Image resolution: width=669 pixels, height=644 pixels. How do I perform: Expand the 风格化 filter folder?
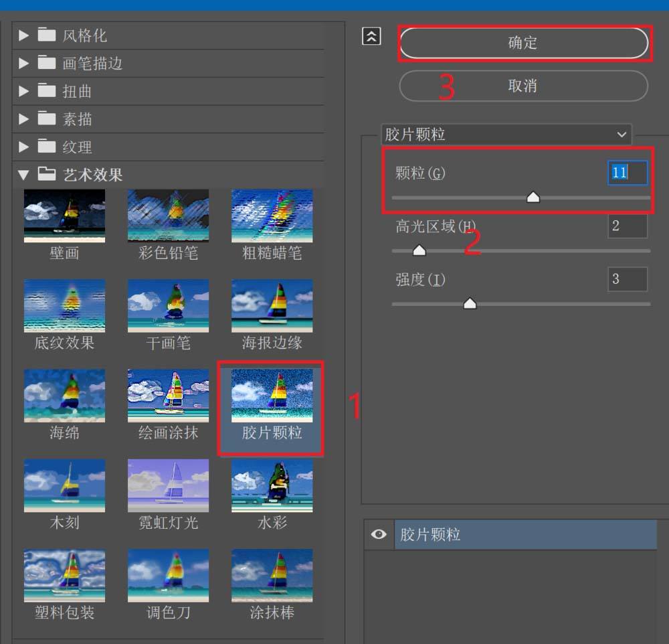click(24, 35)
